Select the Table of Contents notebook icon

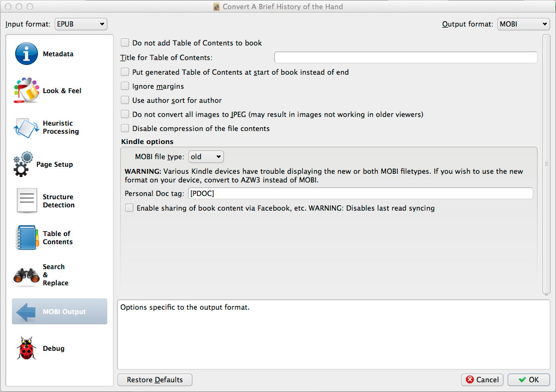(x=27, y=238)
